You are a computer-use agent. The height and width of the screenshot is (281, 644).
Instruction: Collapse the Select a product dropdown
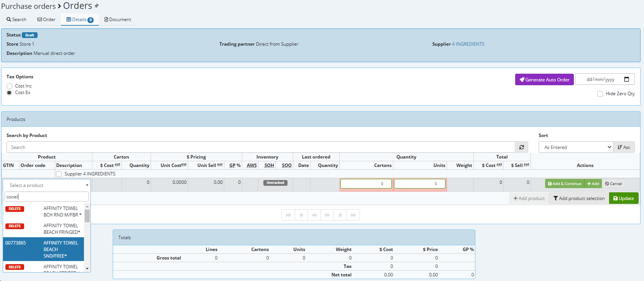point(47,185)
